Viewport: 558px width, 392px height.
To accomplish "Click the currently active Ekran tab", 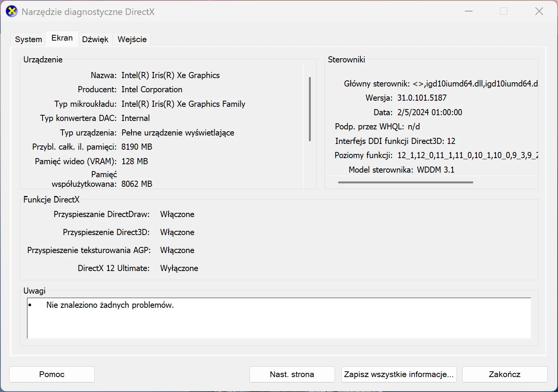I will 62,38.
